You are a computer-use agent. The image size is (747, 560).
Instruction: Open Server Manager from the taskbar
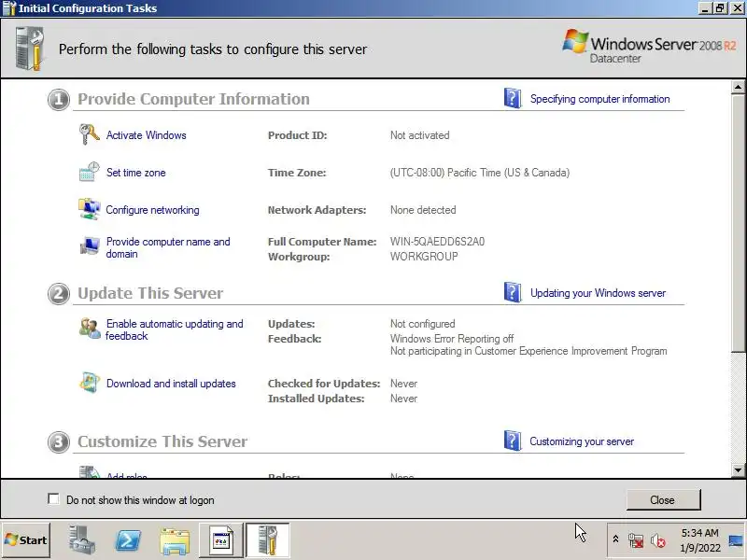point(81,540)
